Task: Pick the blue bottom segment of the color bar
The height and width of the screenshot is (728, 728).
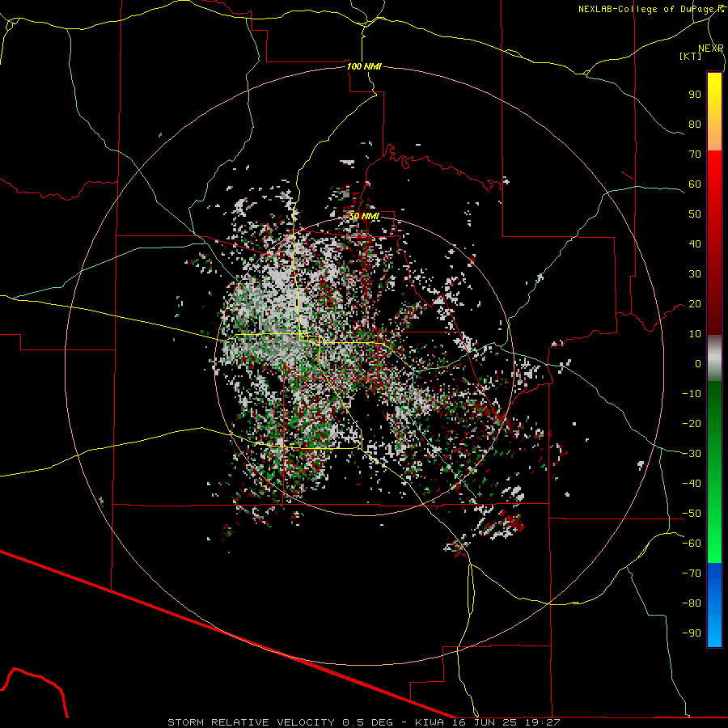Action: [714, 605]
